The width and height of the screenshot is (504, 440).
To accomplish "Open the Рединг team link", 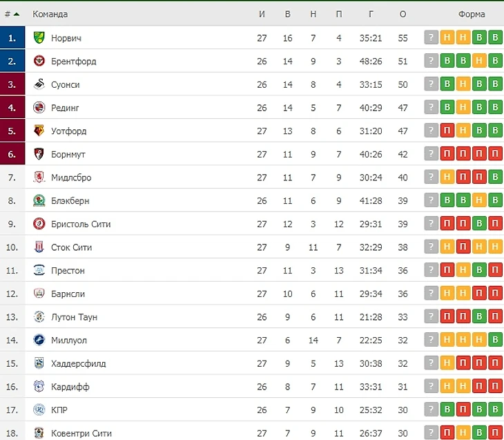I will [x=65, y=108].
